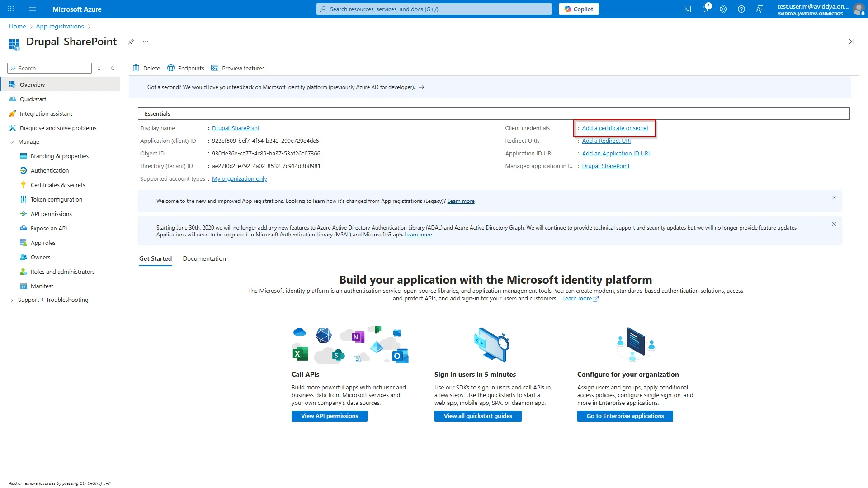Viewport: 868px width, 488px height.
Task: Open the Display name Drupal-SharePoint link
Action: point(236,128)
